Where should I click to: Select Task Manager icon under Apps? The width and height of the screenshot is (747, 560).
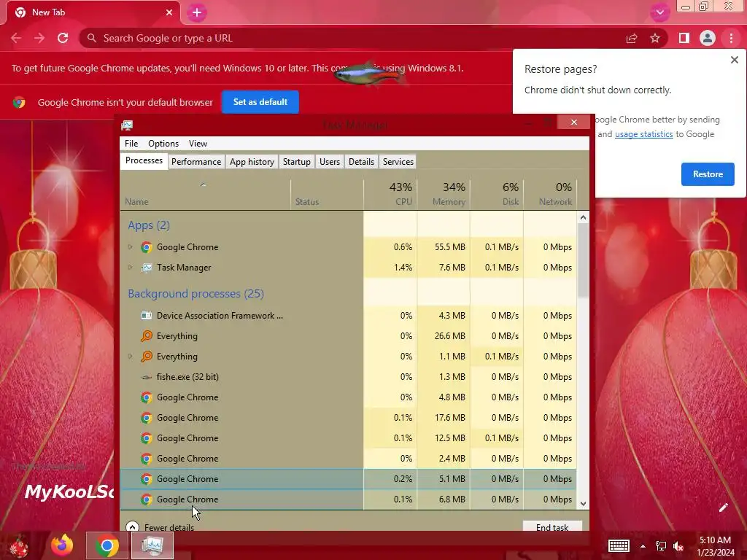[146, 268]
